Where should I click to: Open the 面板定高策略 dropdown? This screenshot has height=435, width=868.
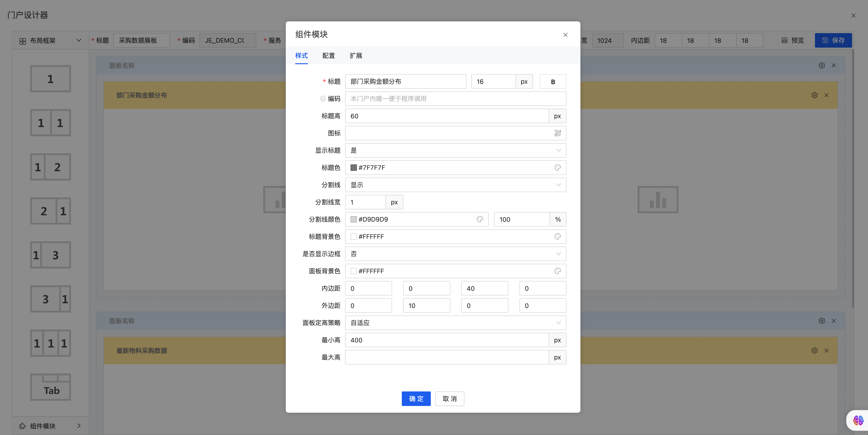pyautogui.click(x=455, y=323)
